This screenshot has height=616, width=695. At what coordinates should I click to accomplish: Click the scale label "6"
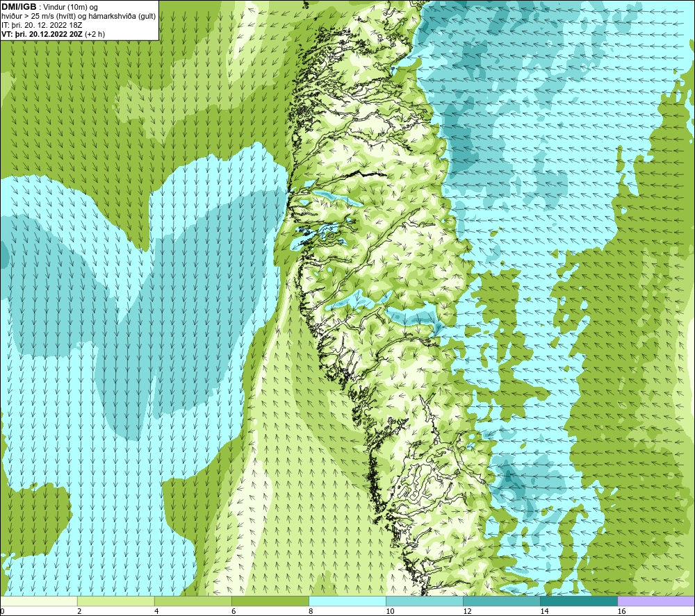233,611
